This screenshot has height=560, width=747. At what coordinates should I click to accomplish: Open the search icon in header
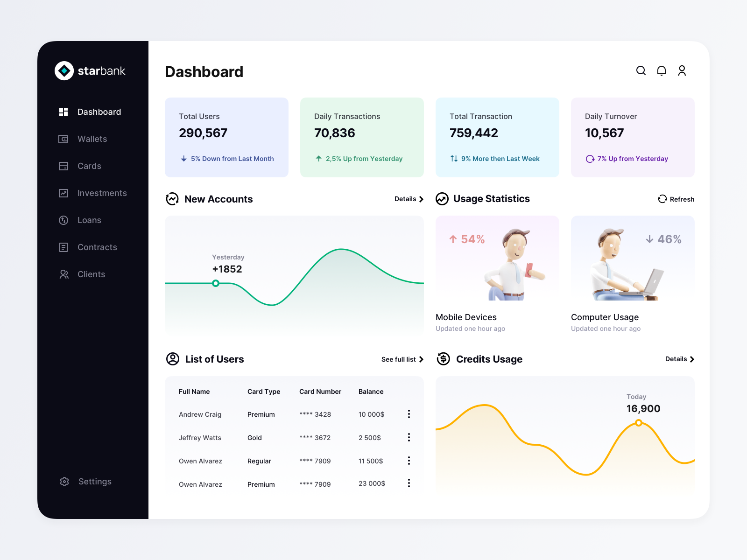click(641, 70)
